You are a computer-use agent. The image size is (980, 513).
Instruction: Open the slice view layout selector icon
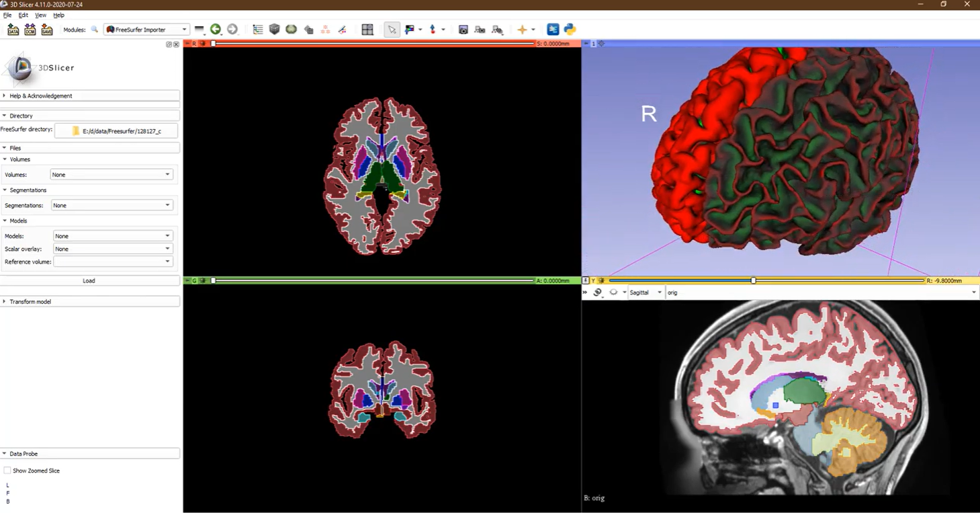coord(367,30)
